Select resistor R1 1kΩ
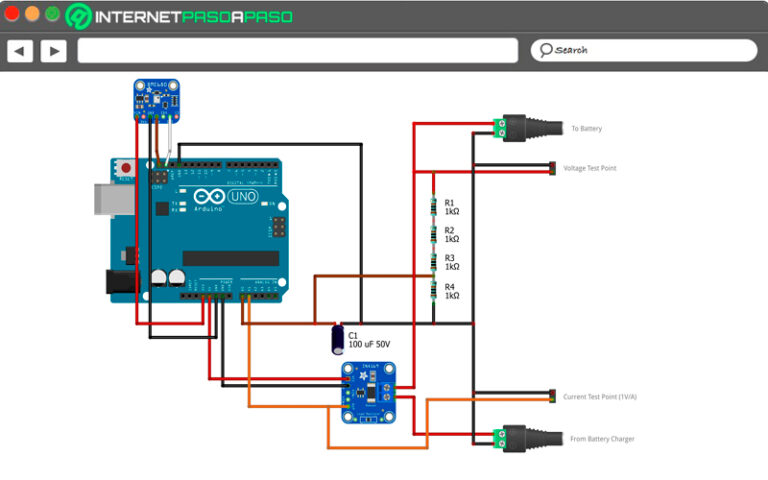 click(x=433, y=206)
